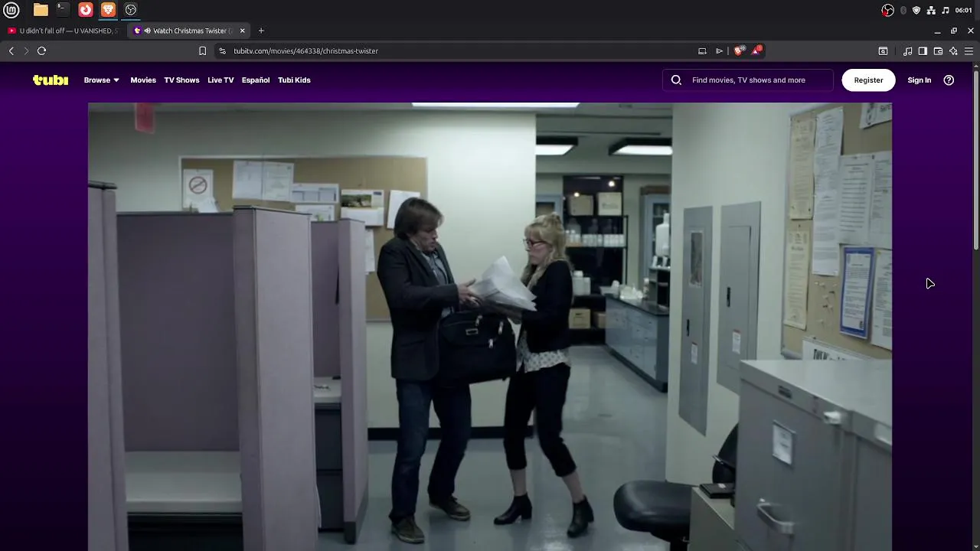This screenshot has height=551, width=980.
Task: Open the Brave browser panel icon
Action: tap(108, 10)
